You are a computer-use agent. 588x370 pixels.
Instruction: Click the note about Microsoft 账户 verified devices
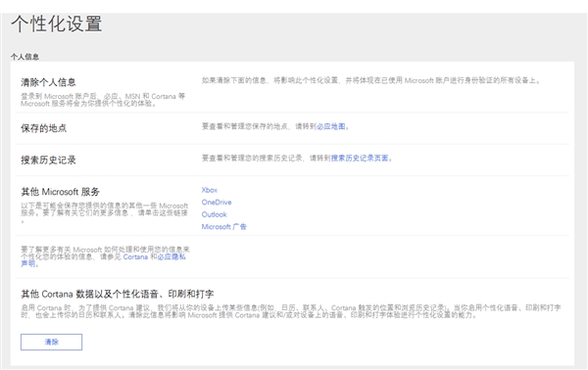point(371,80)
